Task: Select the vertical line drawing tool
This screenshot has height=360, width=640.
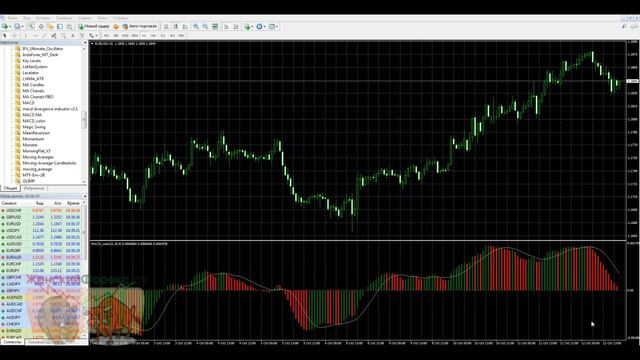Action: 25,36
